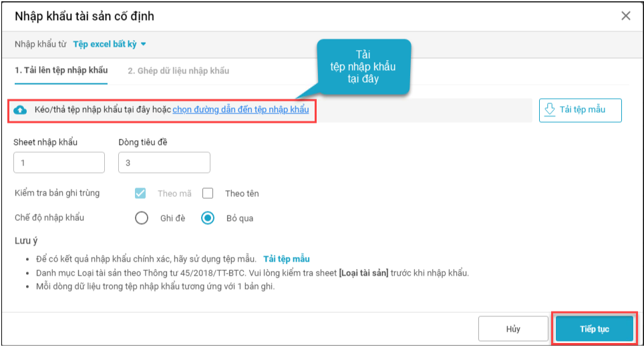Viewport: 644px width, 347px height.
Task: Open the Ghép dữ liệu nhập khẩu tab
Action: click(178, 70)
